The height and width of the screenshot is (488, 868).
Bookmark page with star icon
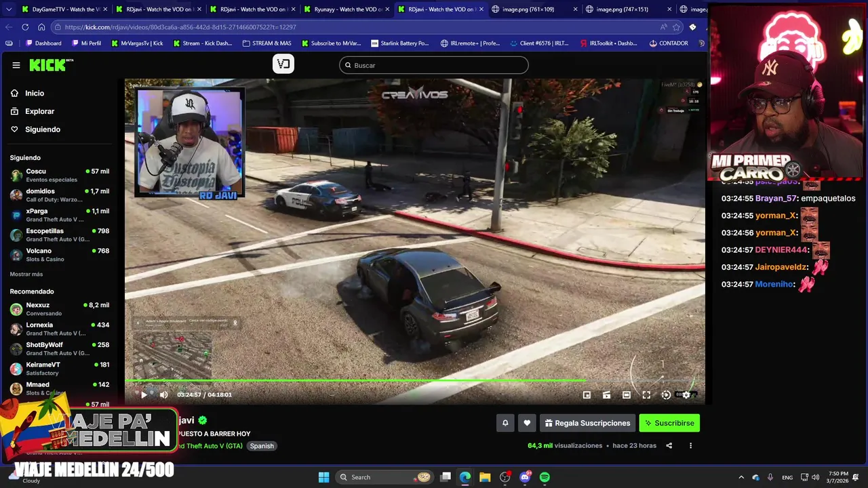676,27
